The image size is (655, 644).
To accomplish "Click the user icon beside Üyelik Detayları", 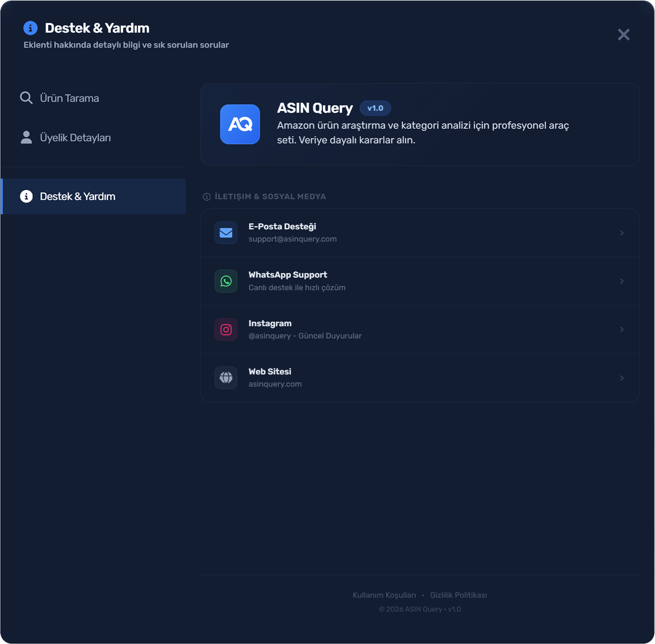I will (x=26, y=137).
